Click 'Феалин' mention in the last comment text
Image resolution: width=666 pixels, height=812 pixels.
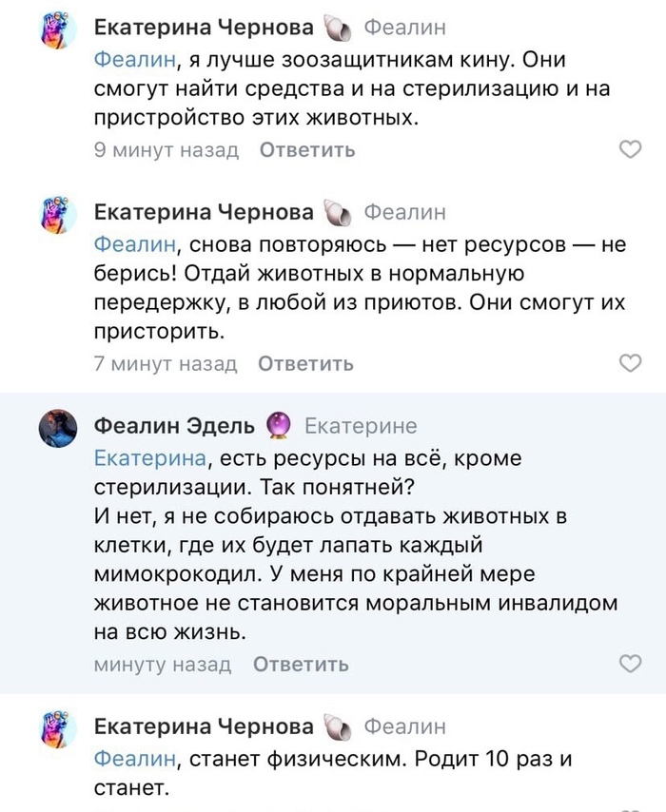135,758
